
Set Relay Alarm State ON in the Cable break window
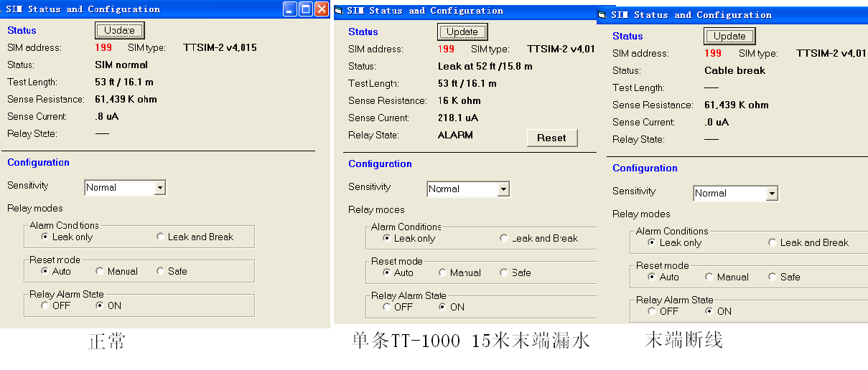[x=709, y=312]
